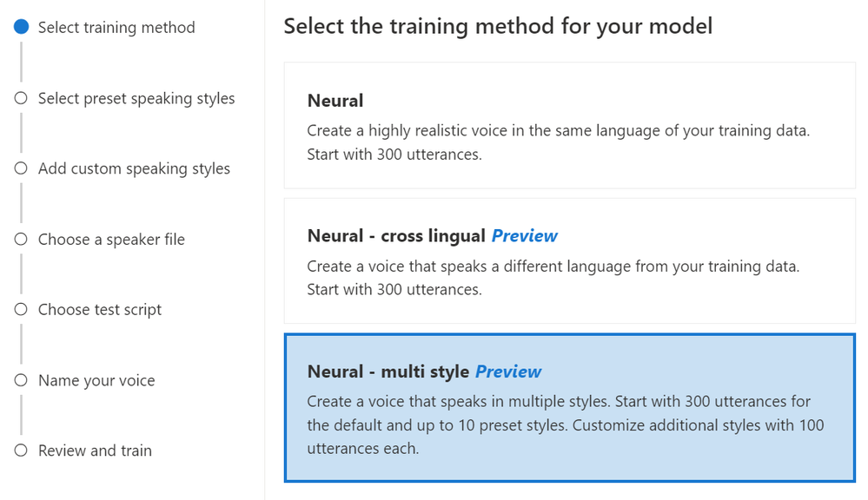Viewport: 868px width, 500px height.
Task: Navigate to the Name your voice step
Action: coord(96,380)
